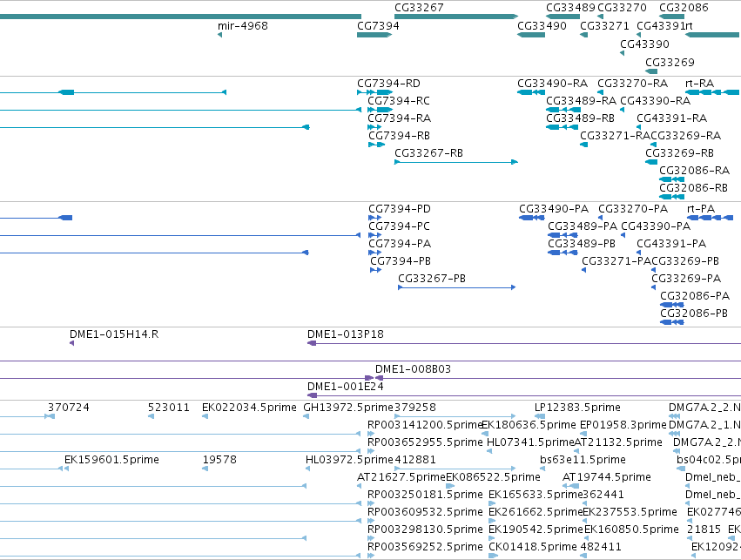Select protein CG32086-PA

point(695,296)
